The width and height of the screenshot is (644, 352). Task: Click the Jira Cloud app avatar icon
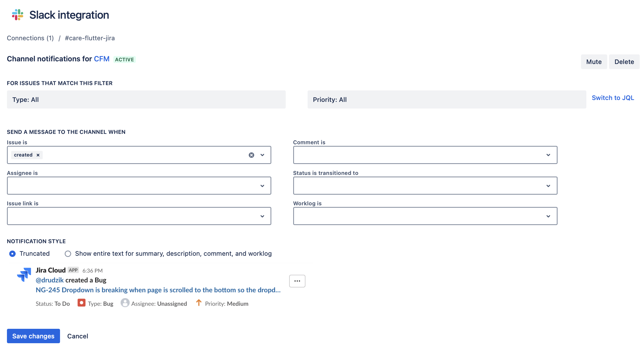[24, 275]
